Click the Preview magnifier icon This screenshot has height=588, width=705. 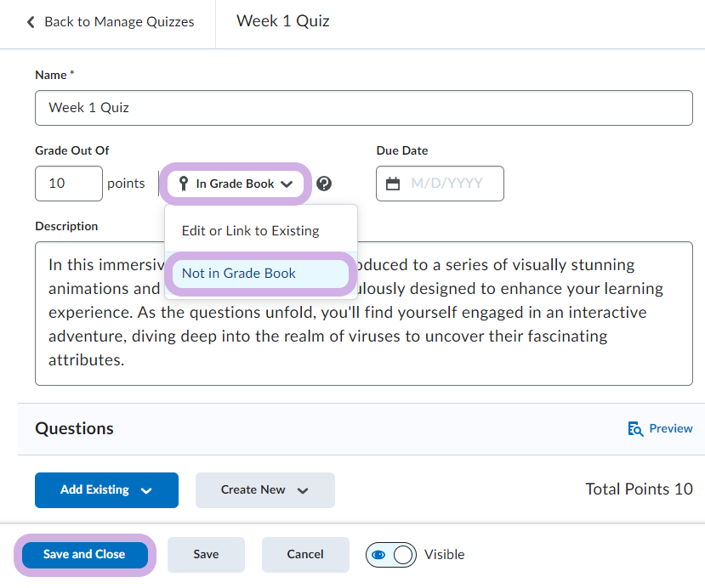[634, 429]
